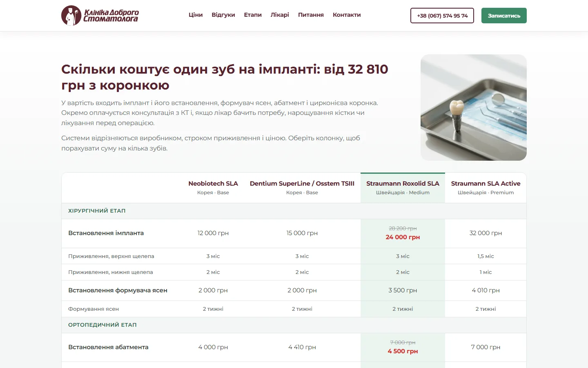Viewport: 588px width, 368px height.
Task: Click the crossed-out 28 200 грн price
Action: pyautogui.click(x=403, y=229)
